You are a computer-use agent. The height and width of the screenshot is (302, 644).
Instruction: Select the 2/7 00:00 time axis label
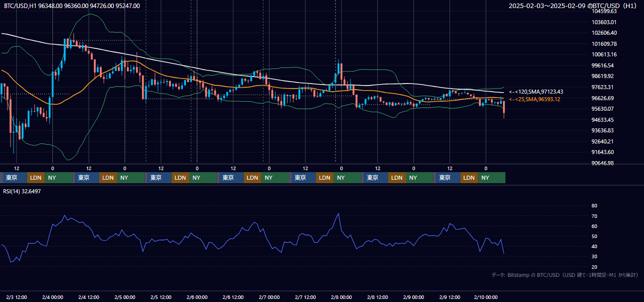[x=270, y=297]
